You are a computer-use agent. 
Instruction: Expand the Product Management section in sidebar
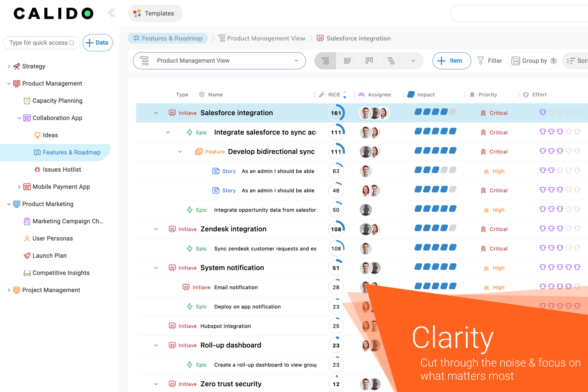coord(10,84)
